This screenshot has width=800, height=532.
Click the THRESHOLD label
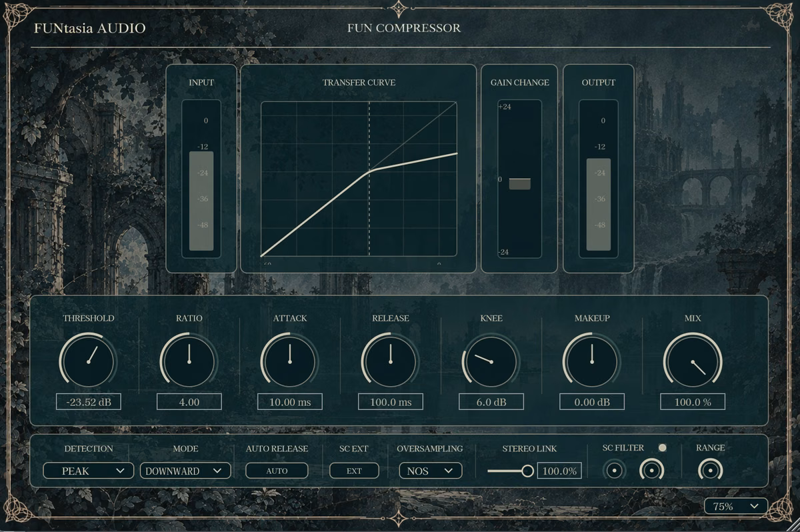pyautogui.click(x=89, y=318)
